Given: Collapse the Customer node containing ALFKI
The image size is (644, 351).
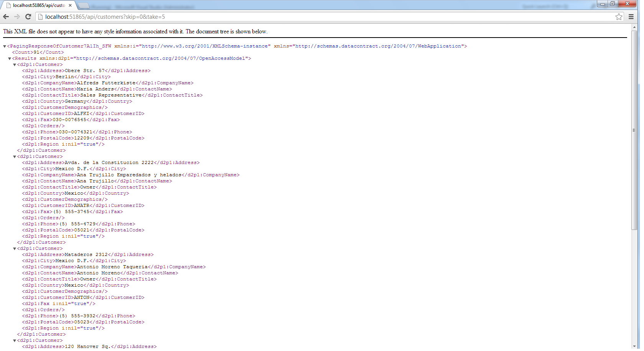Looking at the screenshot, I should tap(15, 65).
